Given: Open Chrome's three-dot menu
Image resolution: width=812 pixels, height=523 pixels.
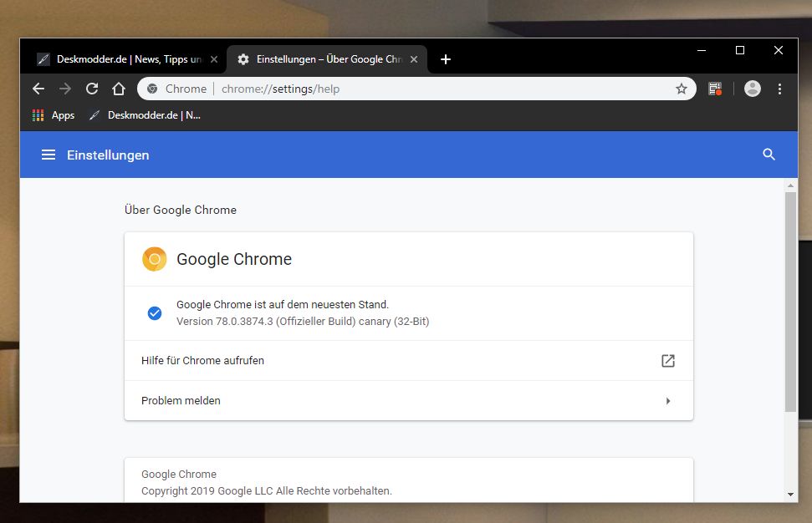Looking at the screenshot, I should coord(779,89).
